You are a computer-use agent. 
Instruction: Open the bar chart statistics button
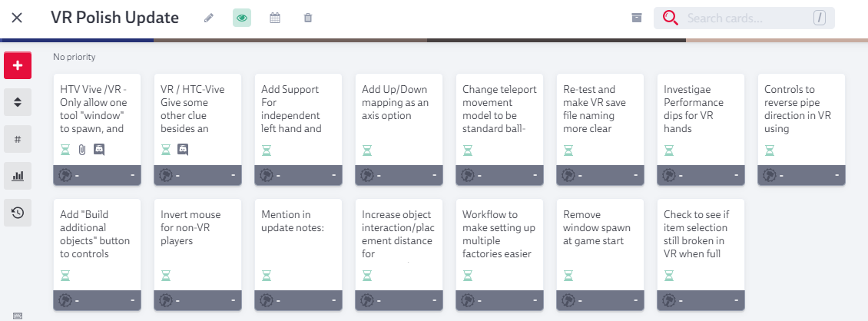[18, 176]
